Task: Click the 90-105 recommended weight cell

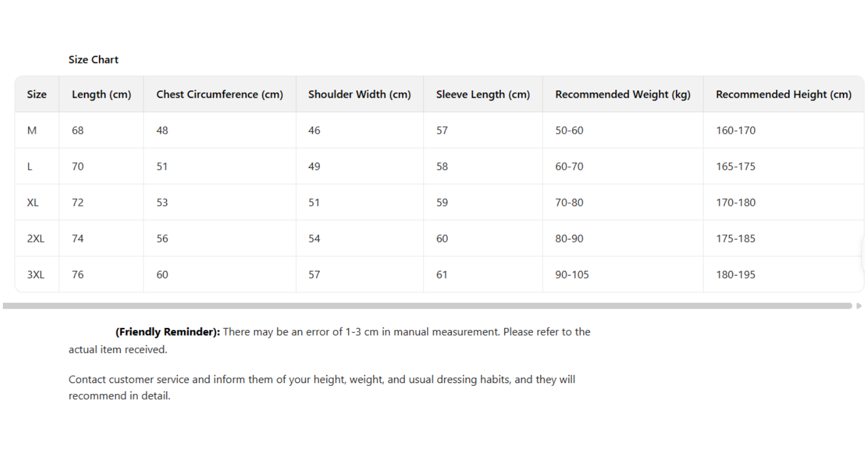Action: click(x=572, y=274)
